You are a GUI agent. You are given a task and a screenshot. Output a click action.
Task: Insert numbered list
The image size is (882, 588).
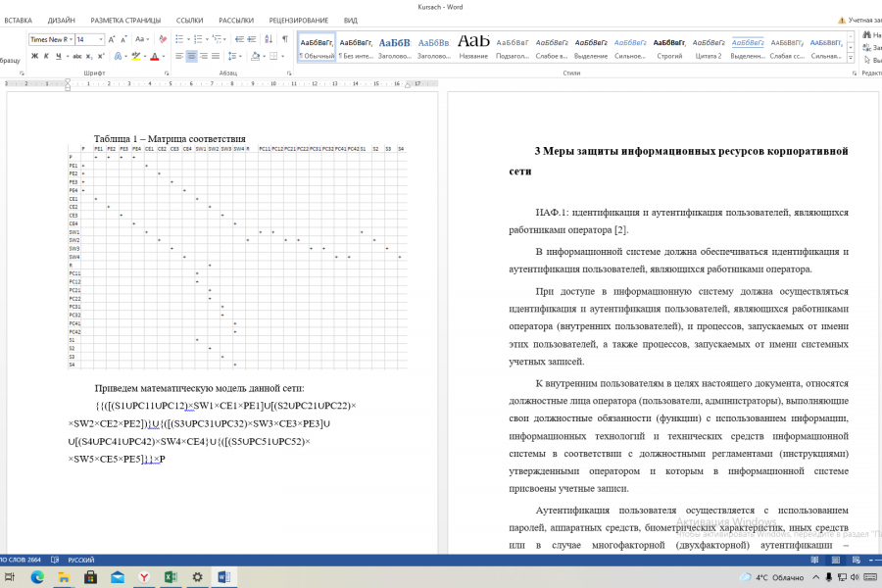[198, 39]
